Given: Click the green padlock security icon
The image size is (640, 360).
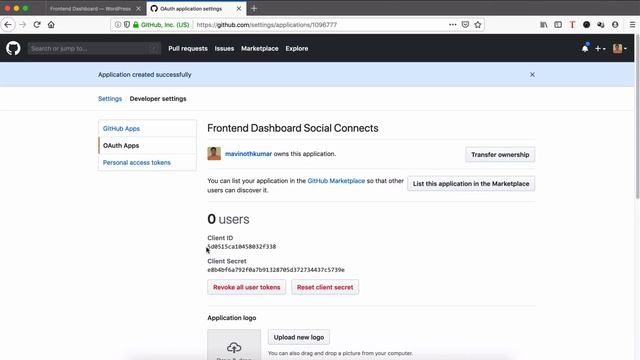Looking at the screenshot, I should 136,24.
